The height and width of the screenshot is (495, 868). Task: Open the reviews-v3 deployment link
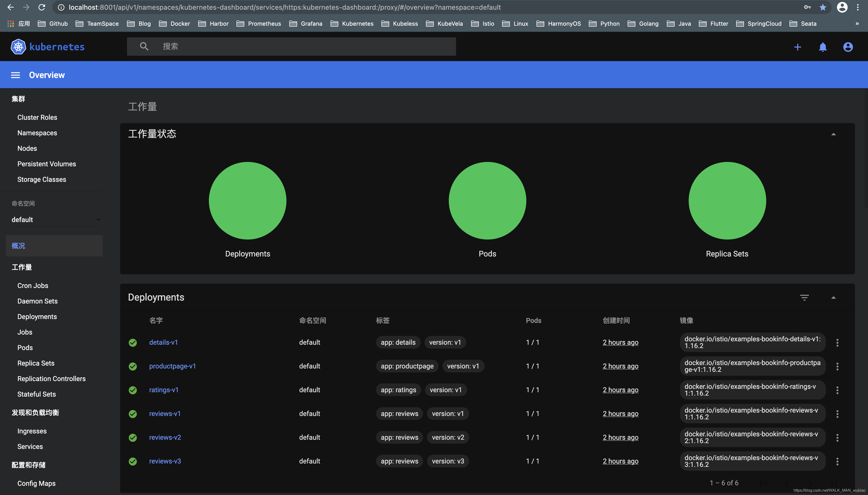pos(165,461)
